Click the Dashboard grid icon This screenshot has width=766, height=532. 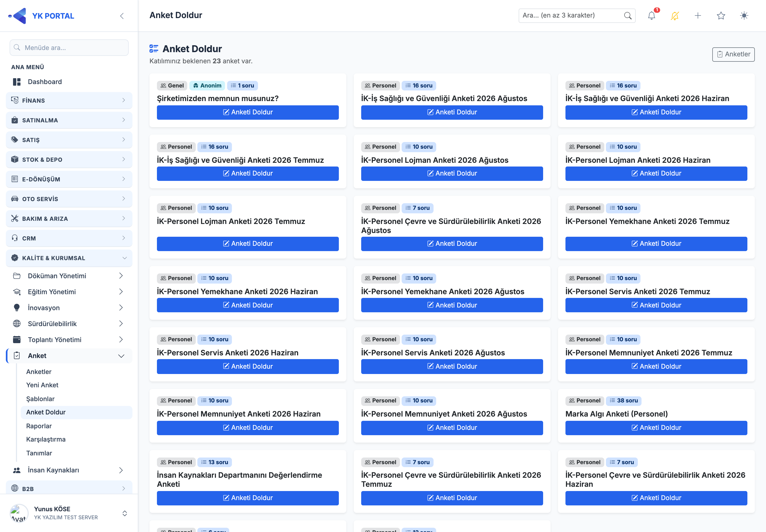tap(17, 82)
